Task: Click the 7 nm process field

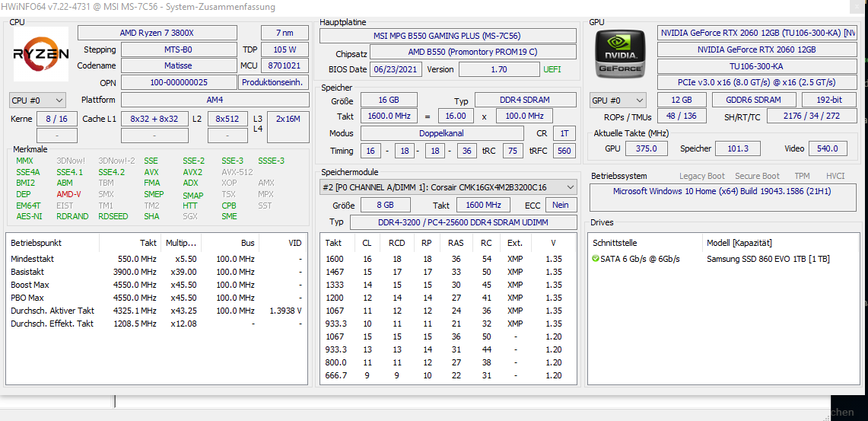Action: pyautogui.click(x=285, y=33)
